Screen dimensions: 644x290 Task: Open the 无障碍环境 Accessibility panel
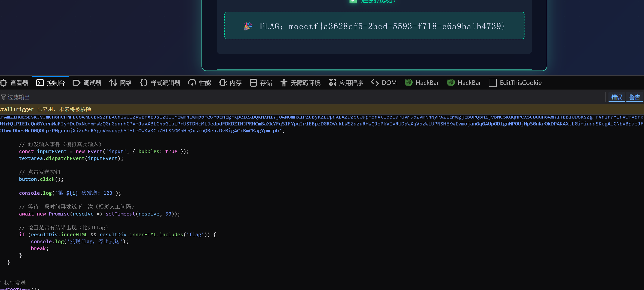[301, 83]
